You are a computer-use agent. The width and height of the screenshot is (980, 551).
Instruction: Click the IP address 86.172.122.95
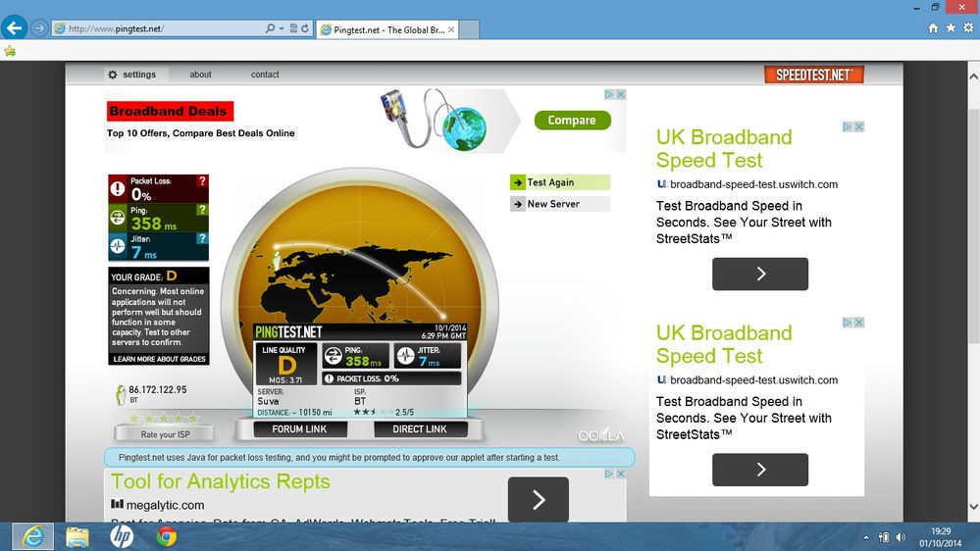tap(158, 390)
